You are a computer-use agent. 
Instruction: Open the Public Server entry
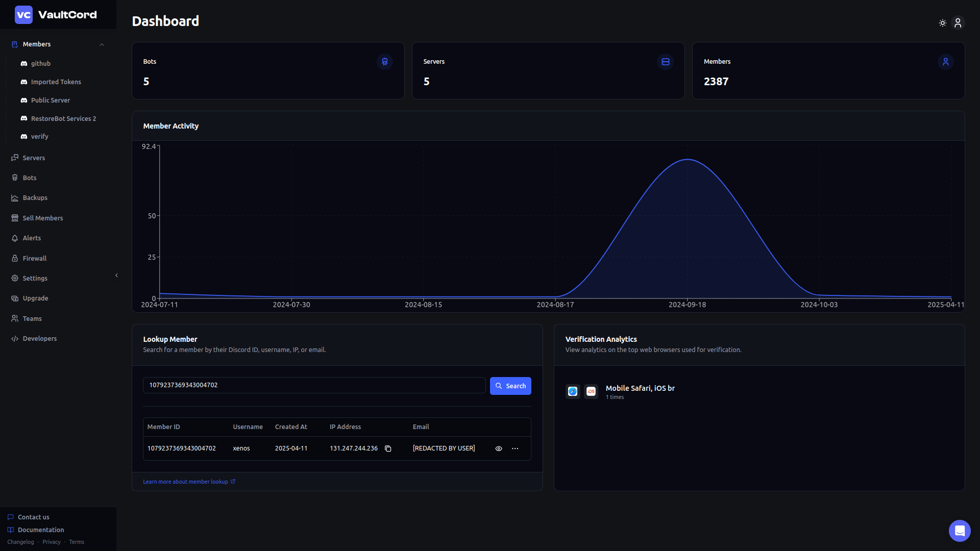[50, 100]
